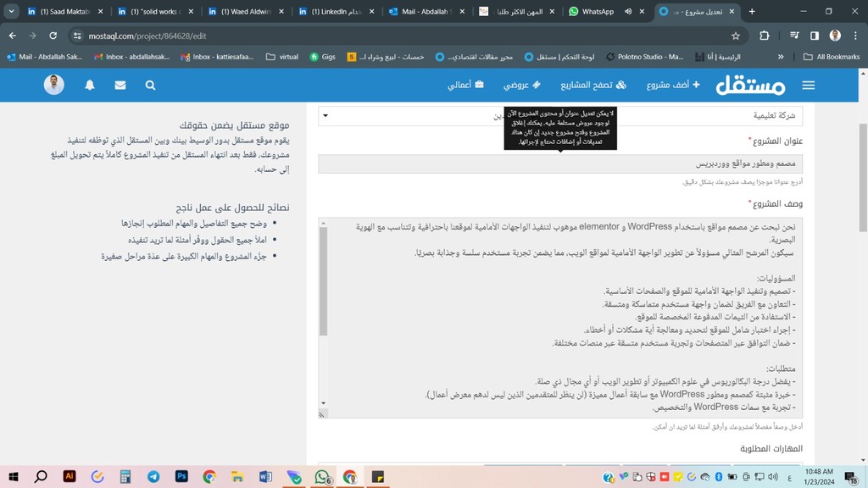Open Calculator from taskbar
This screenshot has width=868, height=488.
click(x=125, y=476)
